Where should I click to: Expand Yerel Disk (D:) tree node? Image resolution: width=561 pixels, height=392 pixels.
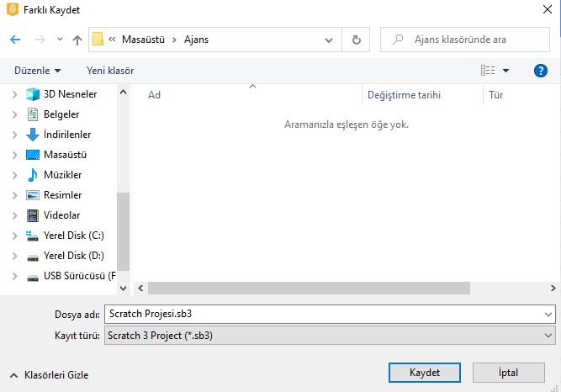14,256
